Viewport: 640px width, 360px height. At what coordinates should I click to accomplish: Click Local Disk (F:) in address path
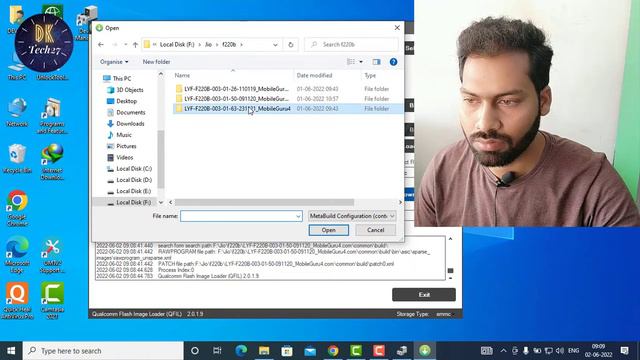[177, 44]
